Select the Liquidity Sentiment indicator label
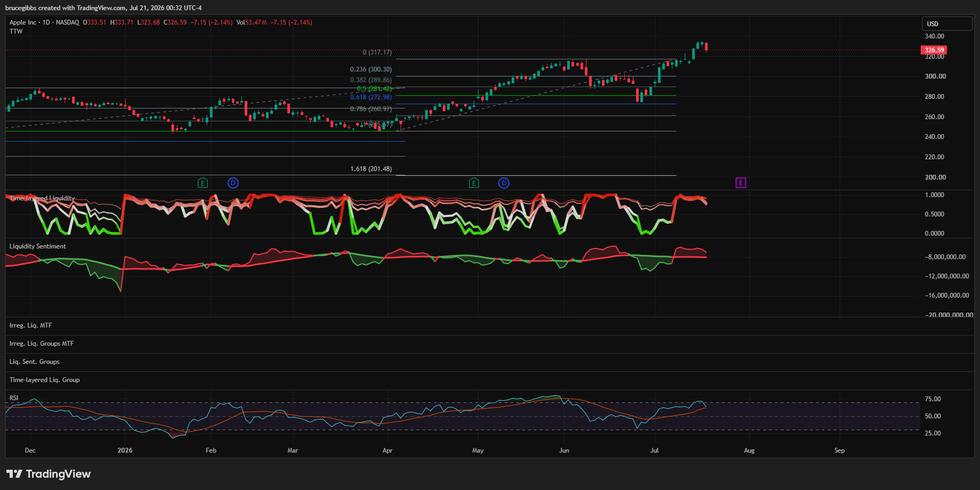 [x=37, y=246]
